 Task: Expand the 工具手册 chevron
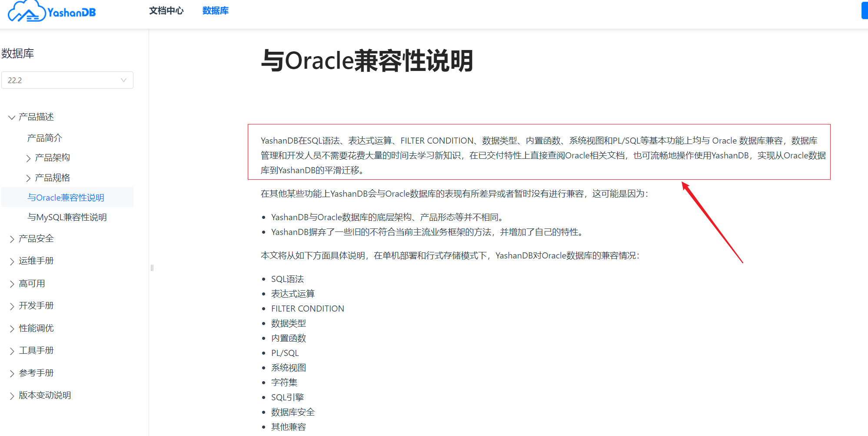(x=12, y=351)
